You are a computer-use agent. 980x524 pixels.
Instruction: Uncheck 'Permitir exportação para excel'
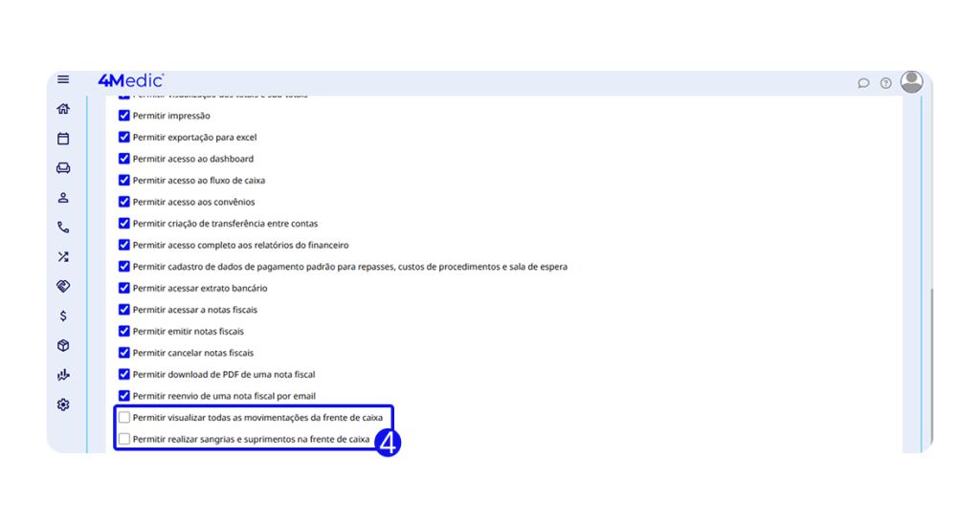[124, 137]
